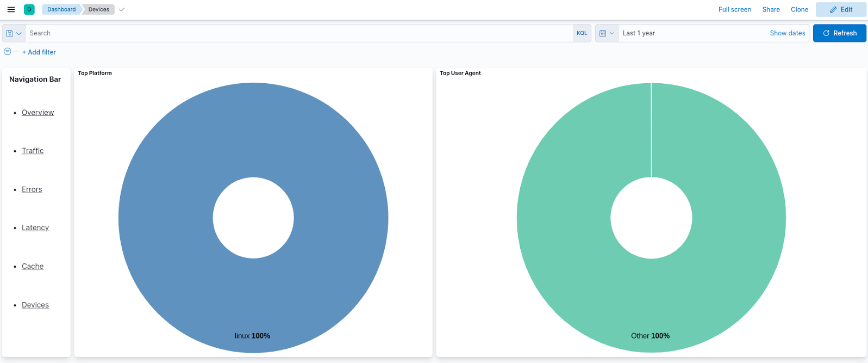Open the hamburger navigation menu
Viewport: 868px width, 363px height.
(x=11, y=9)
